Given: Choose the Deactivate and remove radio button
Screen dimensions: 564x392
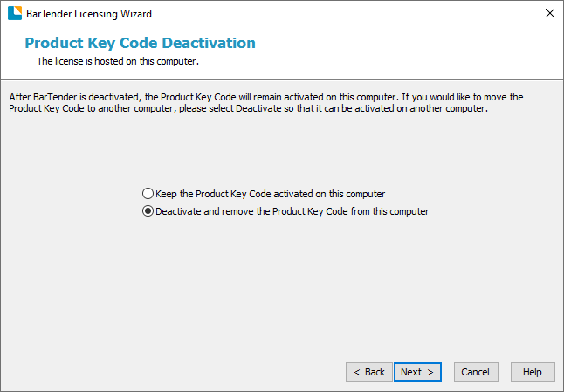Looking at the screenshot, I should click(x=148, y=211).
